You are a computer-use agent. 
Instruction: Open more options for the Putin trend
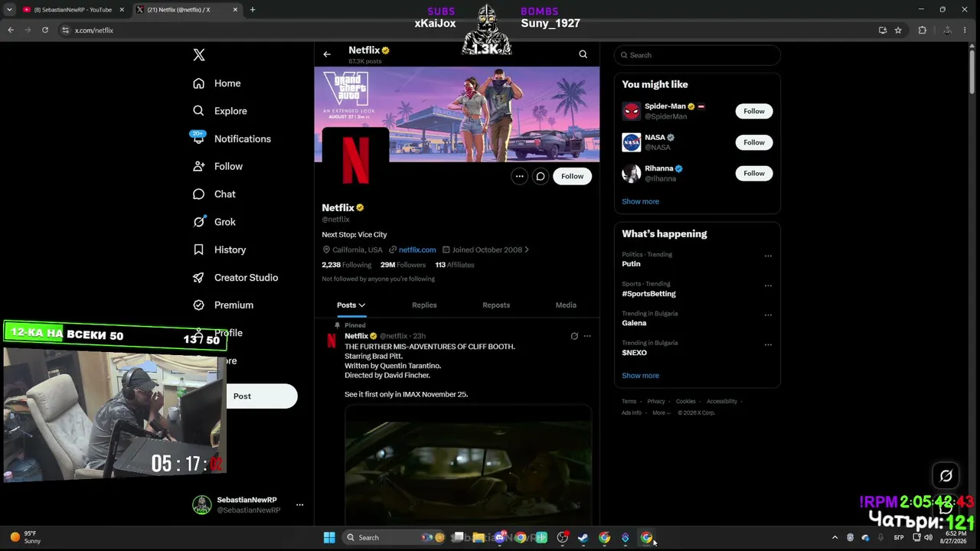(768, 256)
